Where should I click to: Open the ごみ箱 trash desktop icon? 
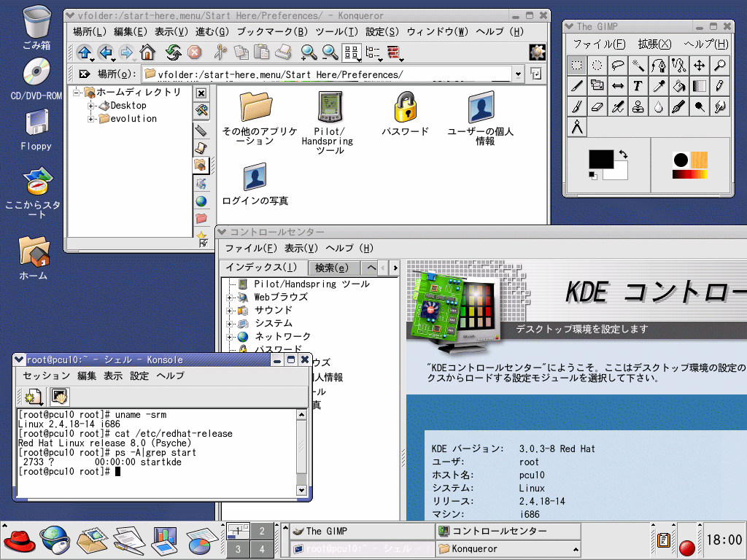pyautogui.click(x=36, y=28)
